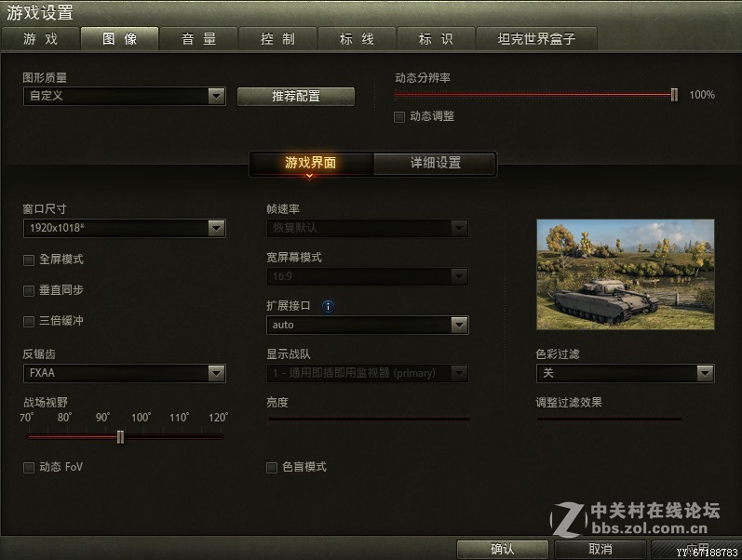Open the 坦克世界盒子 tab
Image resolution: width=742 pixels, height=560 pixels.
[x=536, y=39]
